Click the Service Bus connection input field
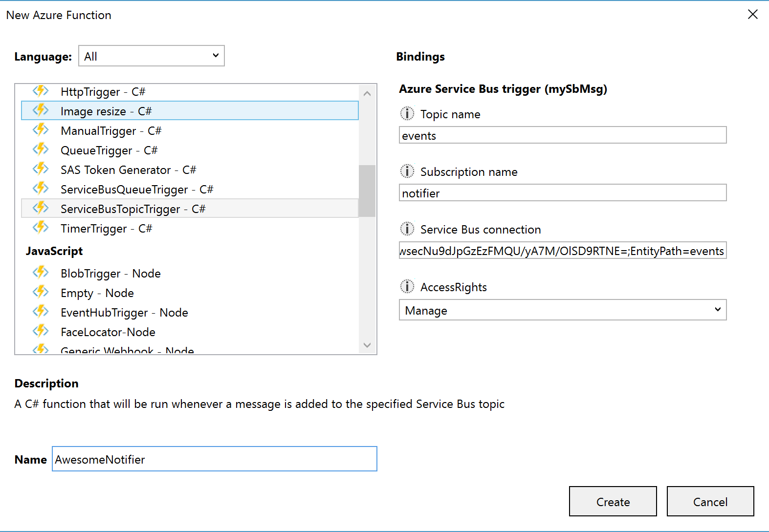The height and width of the screenshot is (532, 769). coord(563,250)
